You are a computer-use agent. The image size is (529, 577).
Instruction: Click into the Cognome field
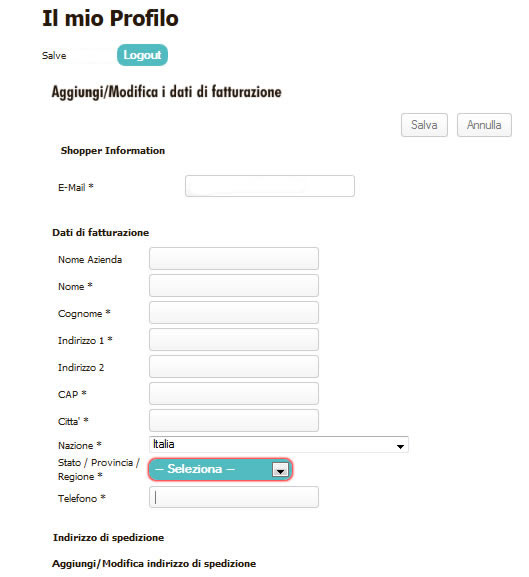point(234,313)
